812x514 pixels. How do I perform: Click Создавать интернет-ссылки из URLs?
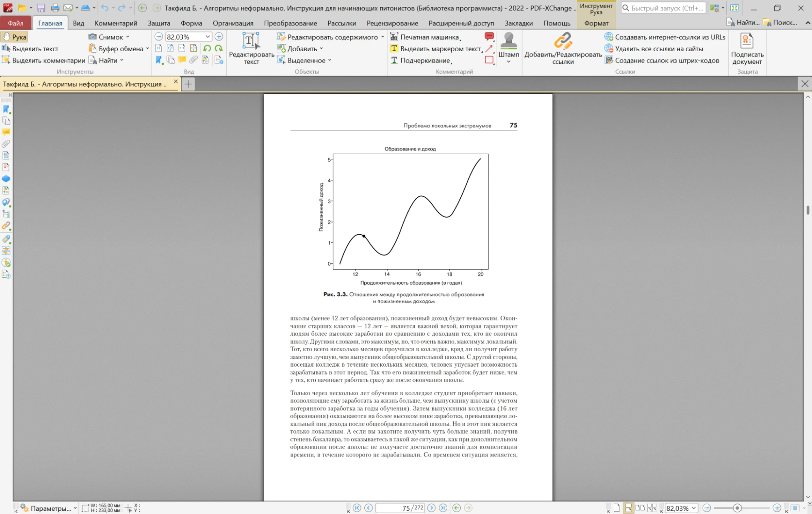coord(665,37)
